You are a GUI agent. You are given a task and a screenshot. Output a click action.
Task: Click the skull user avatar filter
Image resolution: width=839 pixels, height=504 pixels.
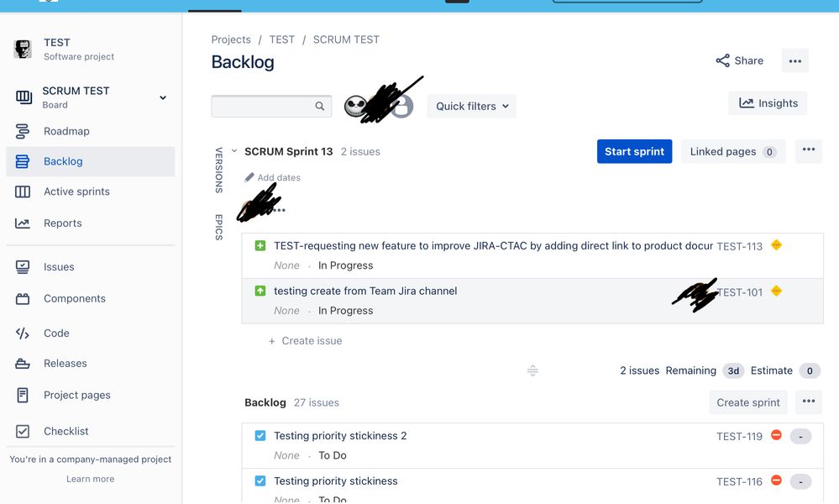pos(354,106)
